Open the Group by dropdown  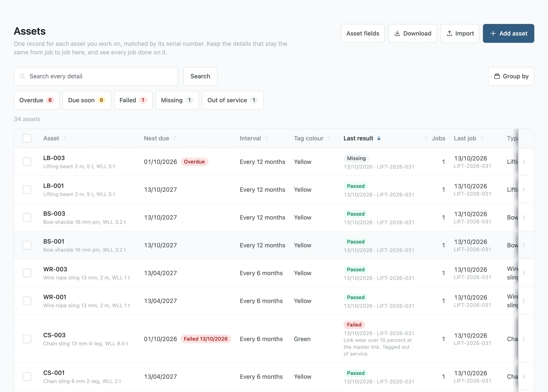[511, 76]
